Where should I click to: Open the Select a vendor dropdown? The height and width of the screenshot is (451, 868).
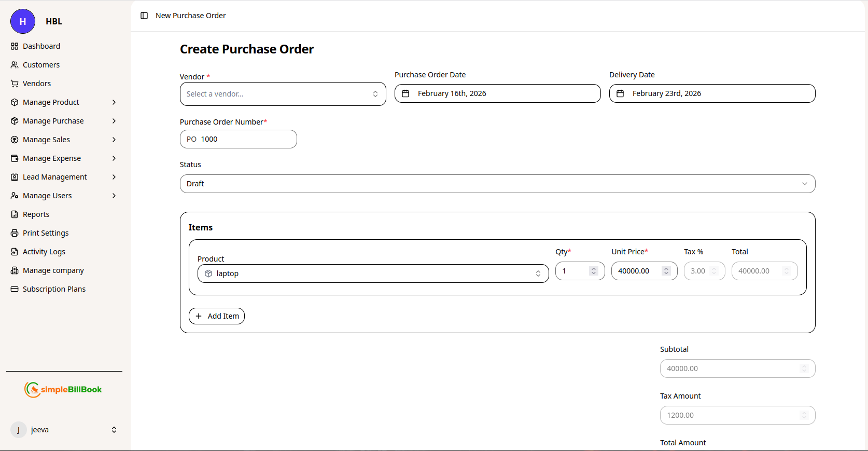point(283,94)
